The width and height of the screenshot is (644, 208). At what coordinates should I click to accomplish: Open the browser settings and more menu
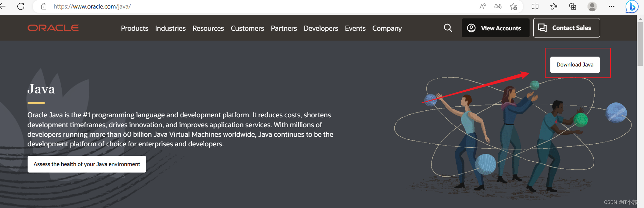[612, 6]
